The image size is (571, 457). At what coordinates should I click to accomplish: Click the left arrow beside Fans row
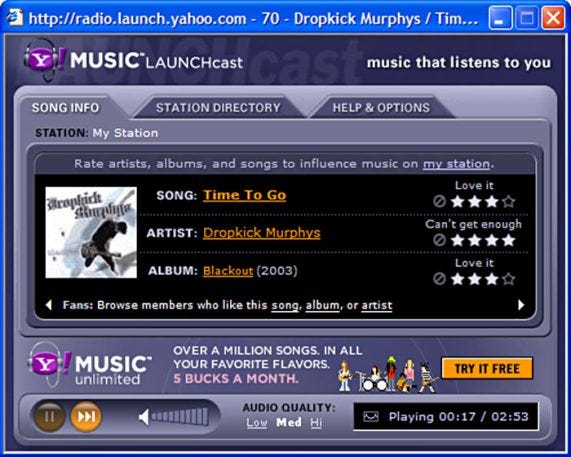click(49, 305)
